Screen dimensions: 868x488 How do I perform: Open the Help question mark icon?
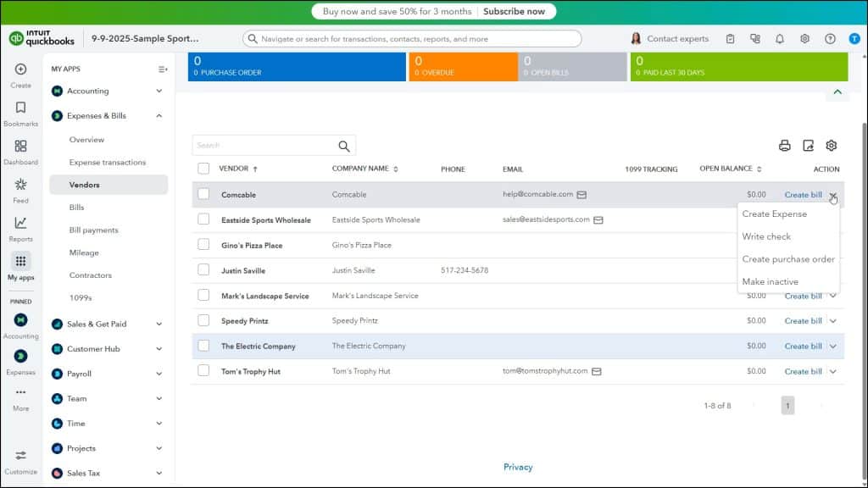coord(830,39)
